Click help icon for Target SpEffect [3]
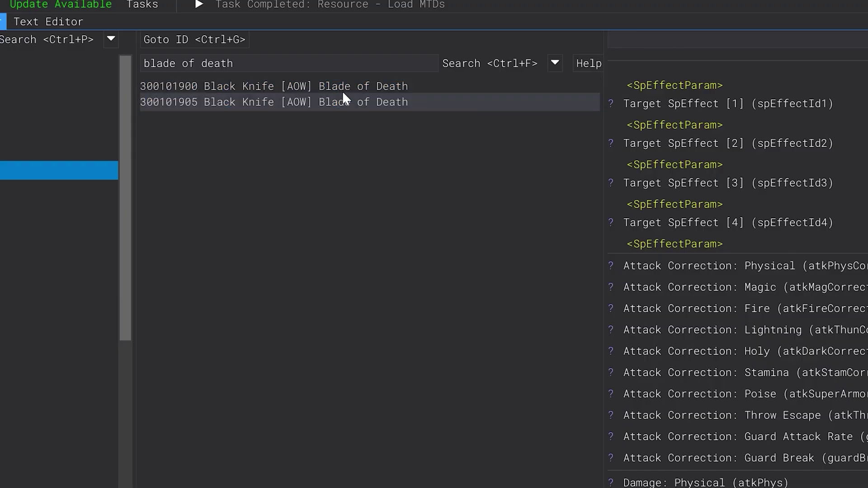 (x=611, y=183)
